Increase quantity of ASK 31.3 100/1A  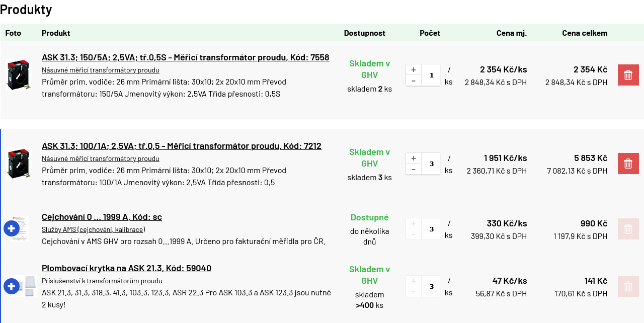[414, 158]
